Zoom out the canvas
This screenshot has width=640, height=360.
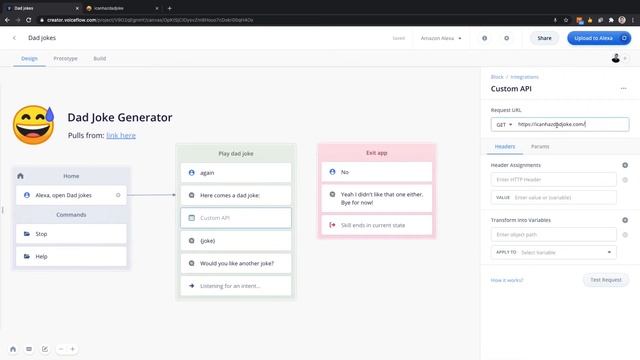click(61, 349)
